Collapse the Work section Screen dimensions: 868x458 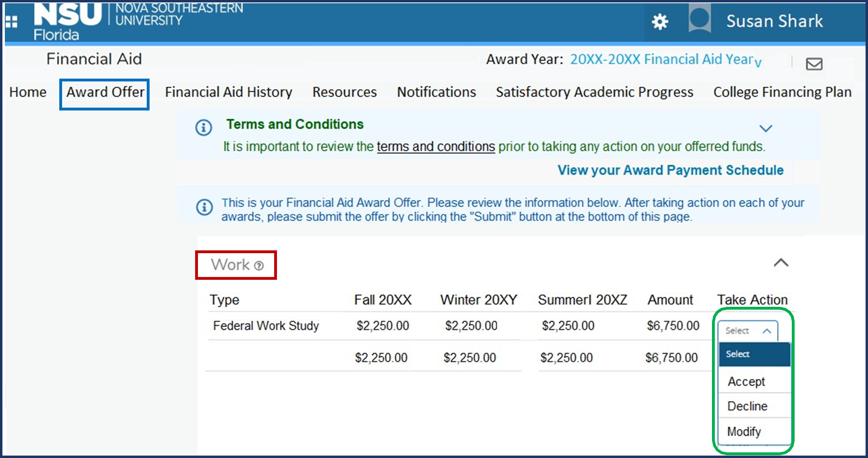click(781, 263)
